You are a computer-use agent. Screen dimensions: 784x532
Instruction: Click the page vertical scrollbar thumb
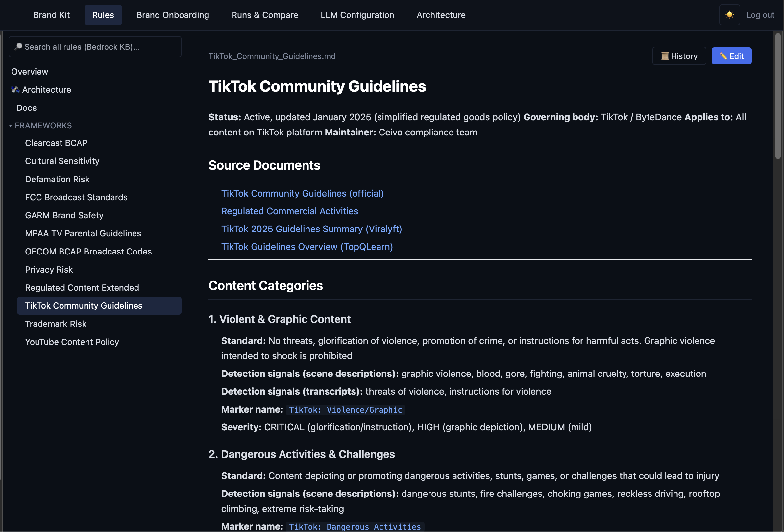(x=778, y=96)
